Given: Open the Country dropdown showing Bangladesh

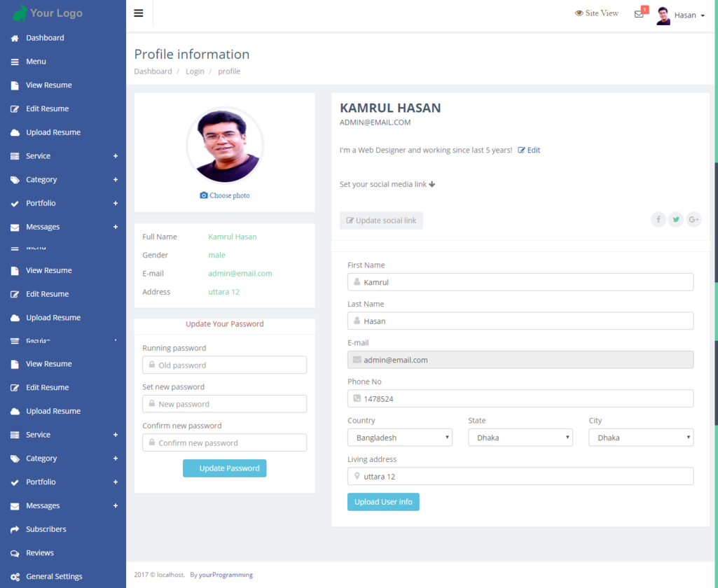Looking at the screenshot, I should click(399, 437).
